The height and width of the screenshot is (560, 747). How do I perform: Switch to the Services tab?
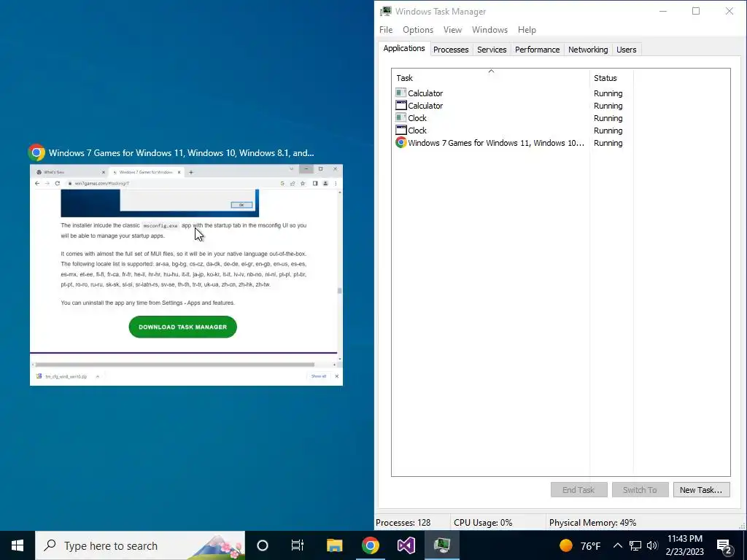click(x=492, y=50)
